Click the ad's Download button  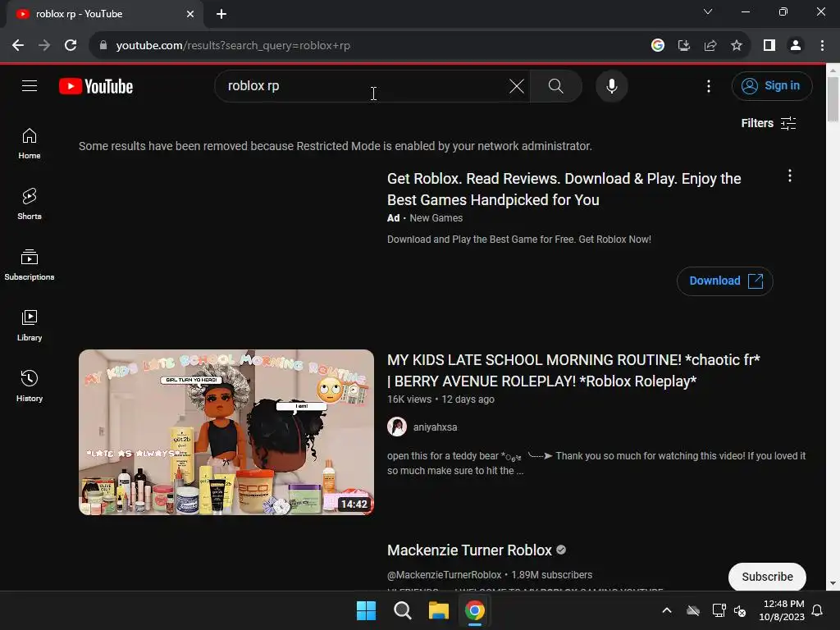pos(725,281)
